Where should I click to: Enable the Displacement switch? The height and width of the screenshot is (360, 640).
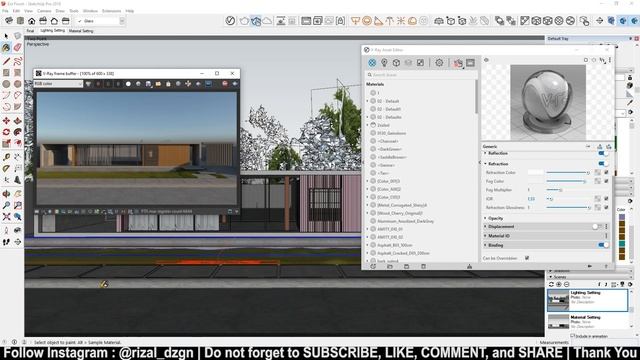click(597, 227)
